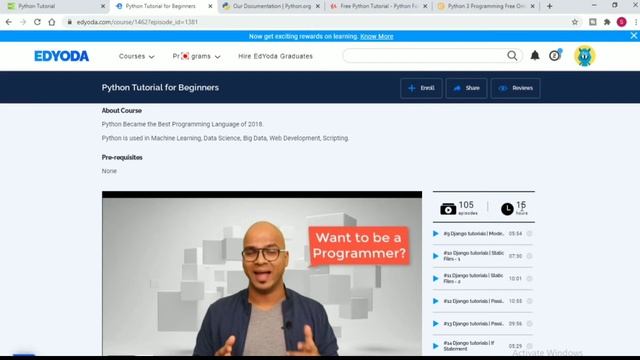Viewport: 640px width, 360px height.
Task: Reload the current page
Action: [x=37, y=22]
